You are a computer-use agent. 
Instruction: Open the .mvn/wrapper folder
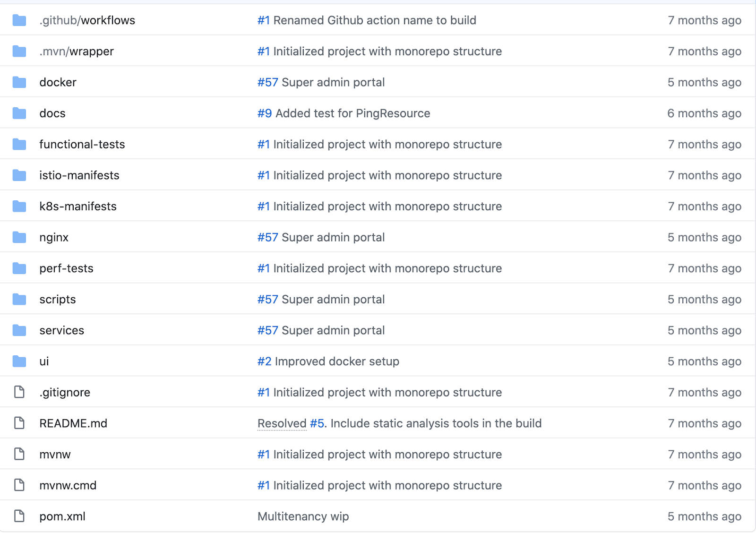77,52
